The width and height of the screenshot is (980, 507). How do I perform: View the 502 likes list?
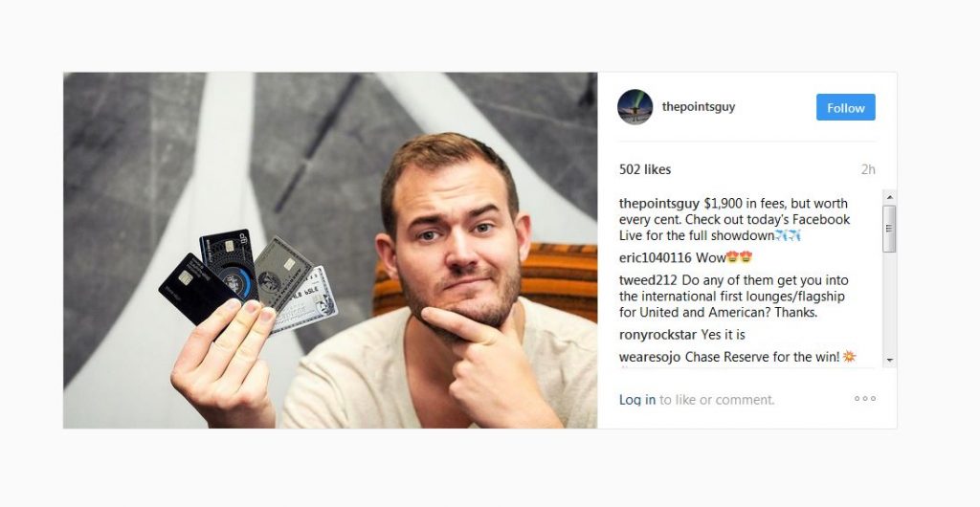645,169
